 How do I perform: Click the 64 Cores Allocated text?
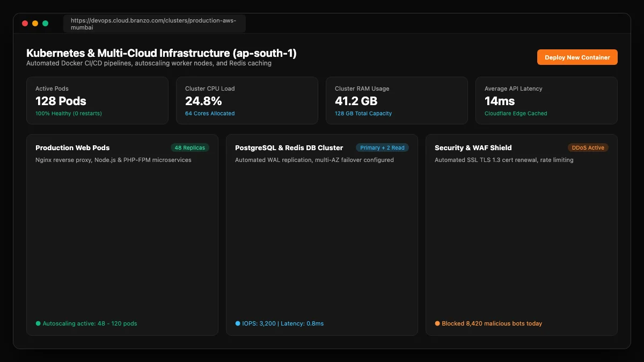[x=210, y=113]
